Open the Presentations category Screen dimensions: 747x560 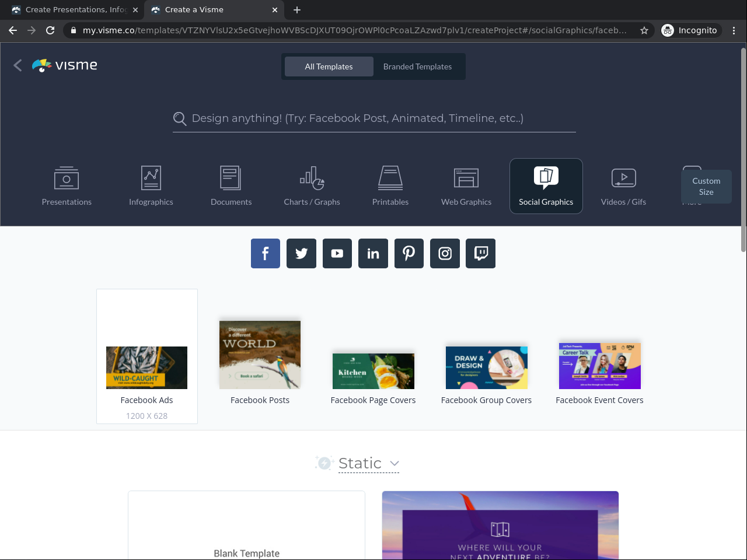pos(67,186)
